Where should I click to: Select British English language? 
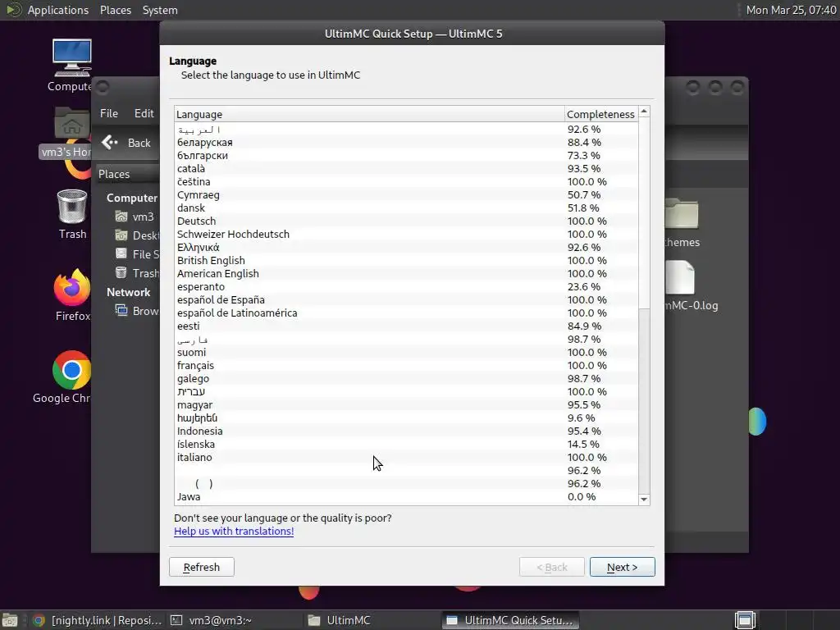pos(406,260)
